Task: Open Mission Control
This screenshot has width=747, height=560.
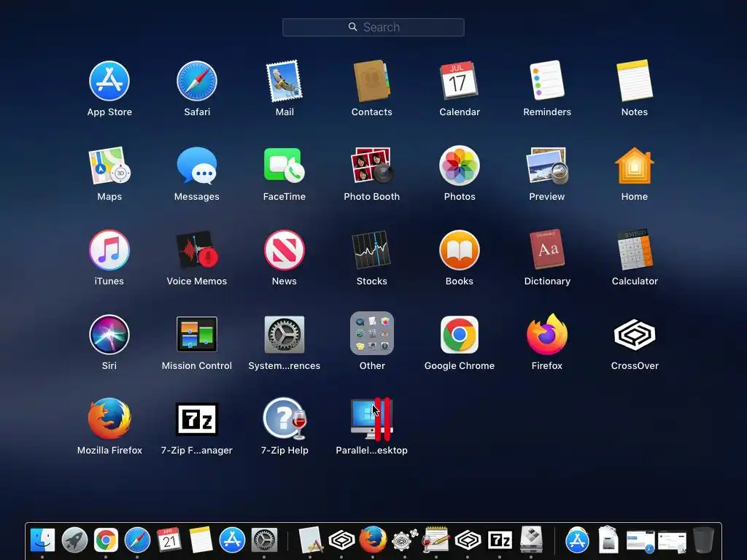Action: [197, 335]
